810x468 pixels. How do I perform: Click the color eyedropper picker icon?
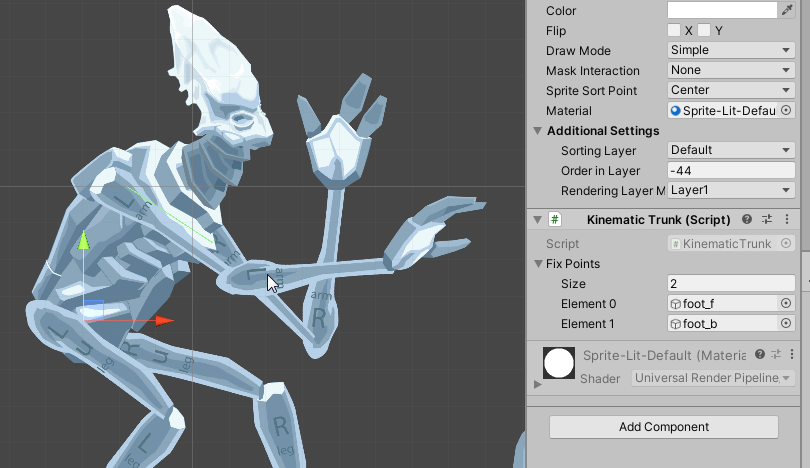coord(787,10)
